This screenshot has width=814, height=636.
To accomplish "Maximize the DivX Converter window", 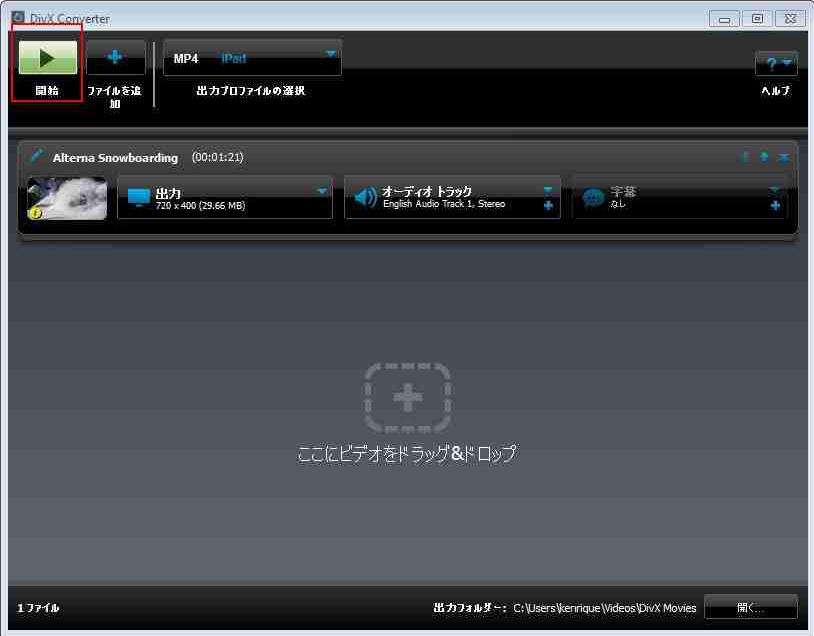I will (x=757, y=19).
